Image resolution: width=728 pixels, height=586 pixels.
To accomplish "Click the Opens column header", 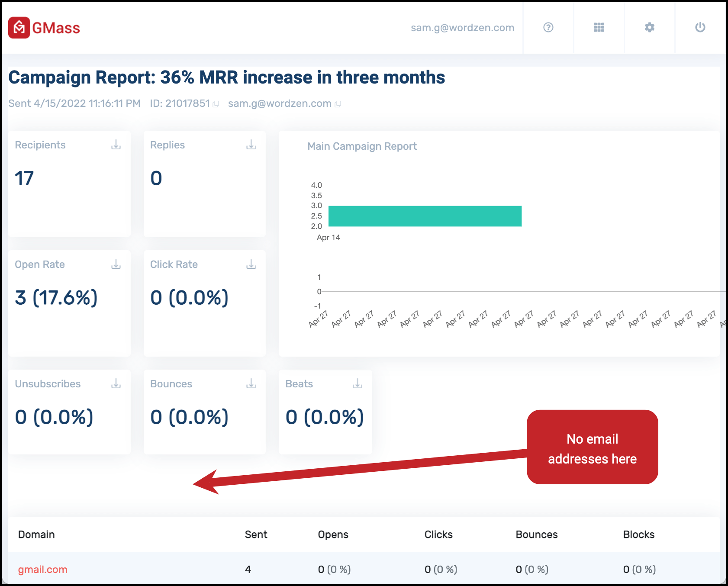I will pyautogui.click(x=333, y=534).
